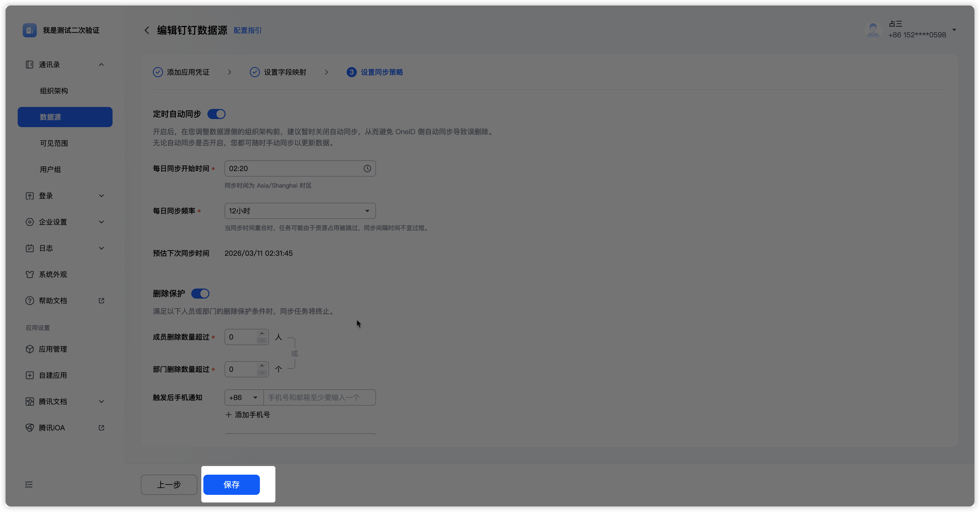980x512 pixels.
Task: Turn off the 删除保护 switch
Action: 201,294
